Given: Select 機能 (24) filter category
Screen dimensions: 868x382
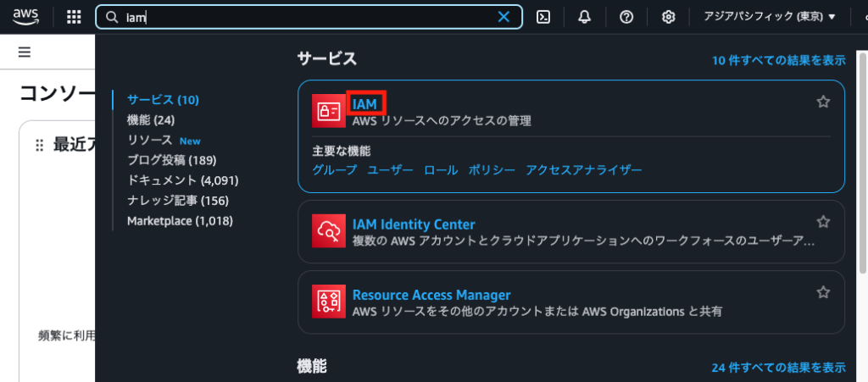Looking at the screenshot, I should [151, 120].
